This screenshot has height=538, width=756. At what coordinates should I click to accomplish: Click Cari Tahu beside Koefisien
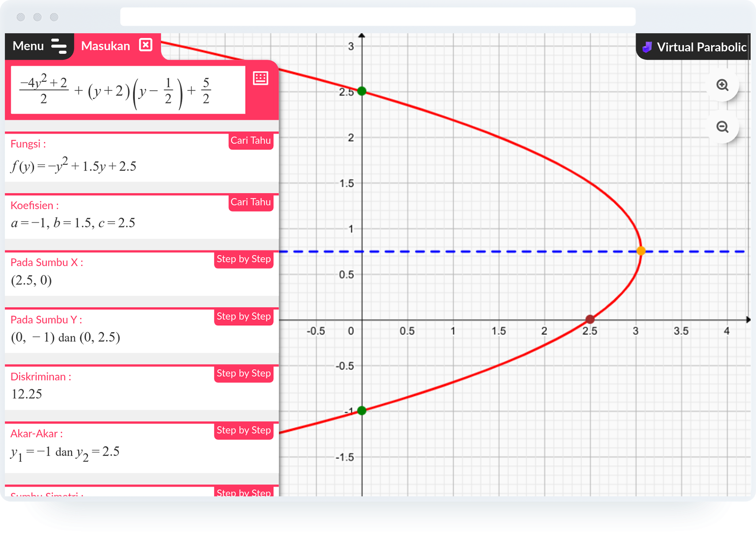pyautogui.click(x=251, y=202)
